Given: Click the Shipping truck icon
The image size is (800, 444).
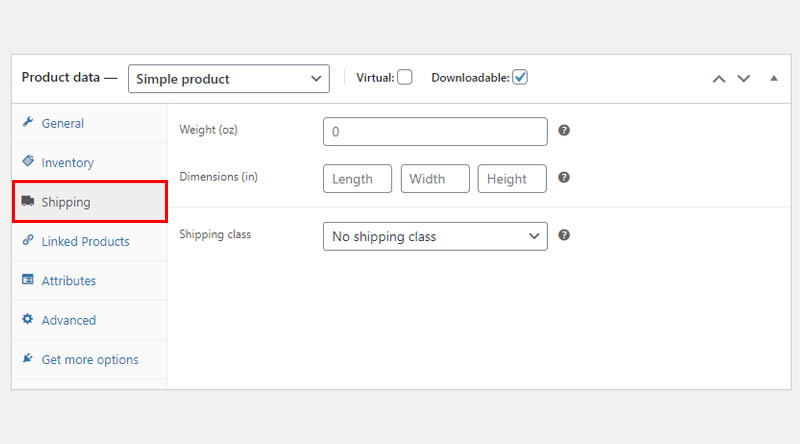Looking at the screenshot, I should pos(28,201).
